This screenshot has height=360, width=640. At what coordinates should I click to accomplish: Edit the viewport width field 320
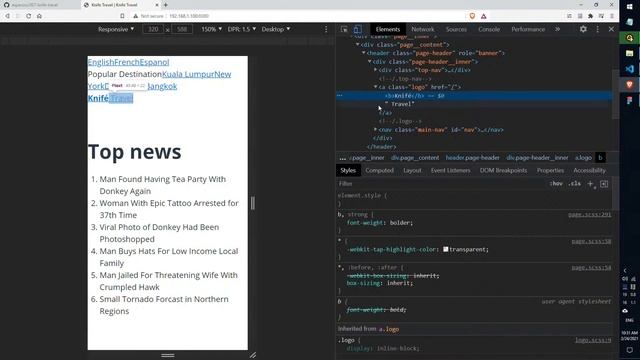[153, 29]
